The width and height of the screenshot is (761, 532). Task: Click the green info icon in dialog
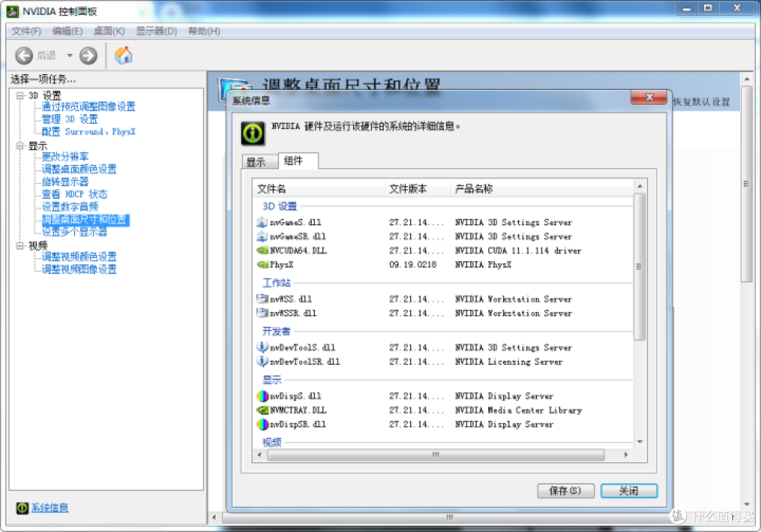tap(253, 133)
